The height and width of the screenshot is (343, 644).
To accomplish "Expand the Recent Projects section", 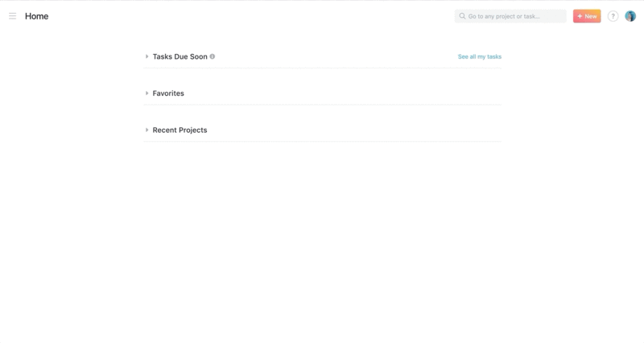I will pyautogui.click(x=147, y=130).
